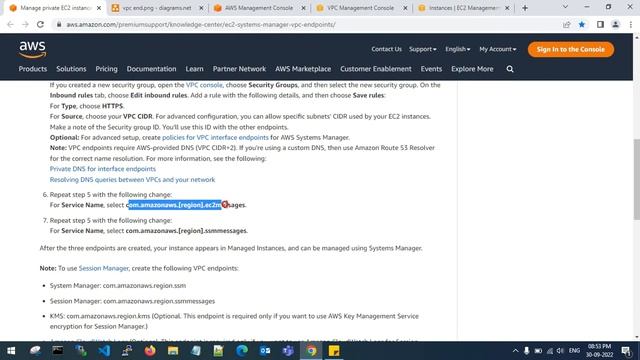Click Chrome icon in the taskbar
640x360 pixels.
pos(311,351)
